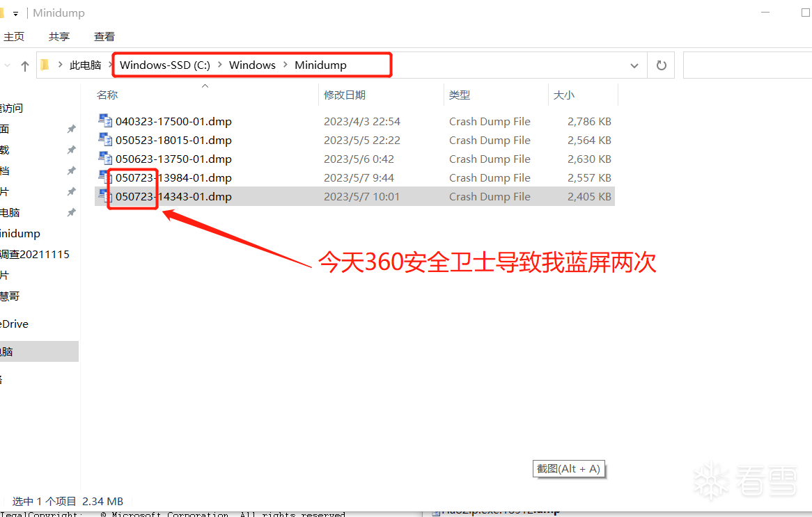Click Crash Dump File type for 040323-17500-01.dmp
Screen dimensions: 812x517
490,122
